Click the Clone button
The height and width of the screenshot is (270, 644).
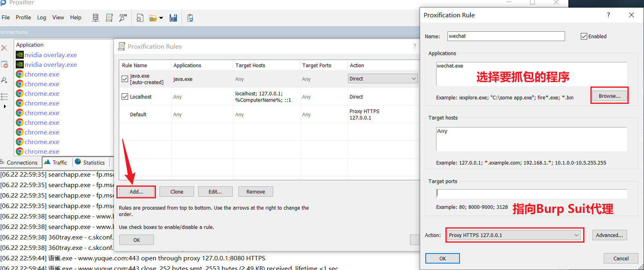tap(177, 192)
